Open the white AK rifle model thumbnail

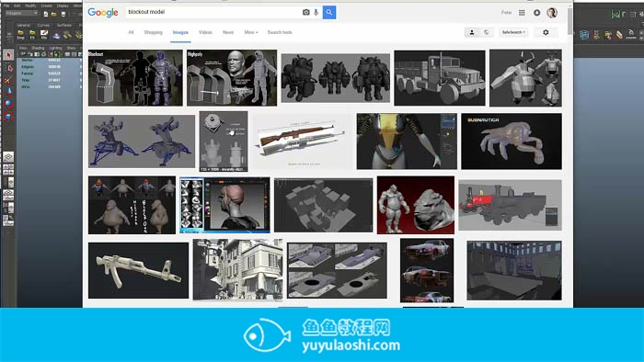coord(138,270)
